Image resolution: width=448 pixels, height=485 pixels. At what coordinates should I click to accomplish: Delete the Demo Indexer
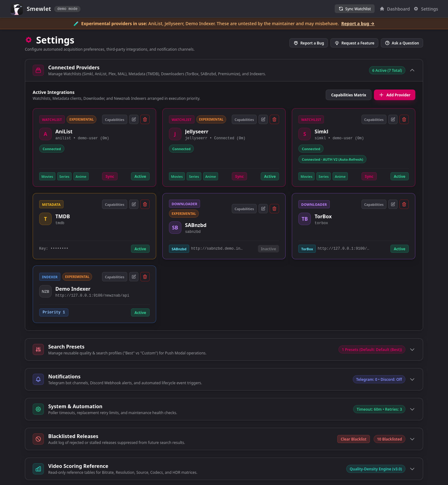coord(145,277)
